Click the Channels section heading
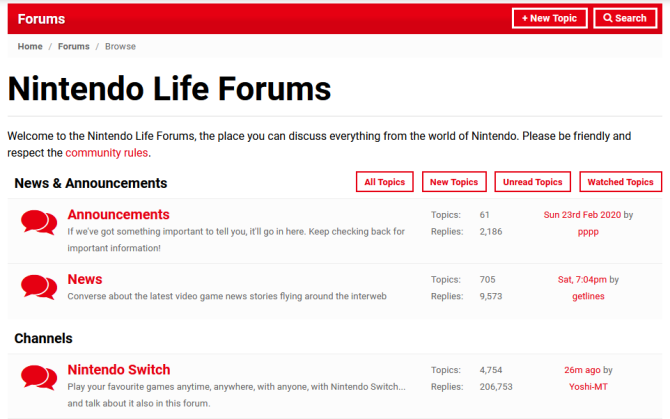 (x=43, y=338)
